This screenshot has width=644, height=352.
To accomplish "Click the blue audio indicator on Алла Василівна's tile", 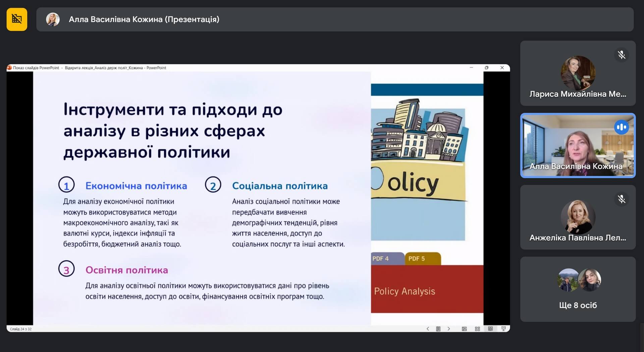I will (622, 127).
